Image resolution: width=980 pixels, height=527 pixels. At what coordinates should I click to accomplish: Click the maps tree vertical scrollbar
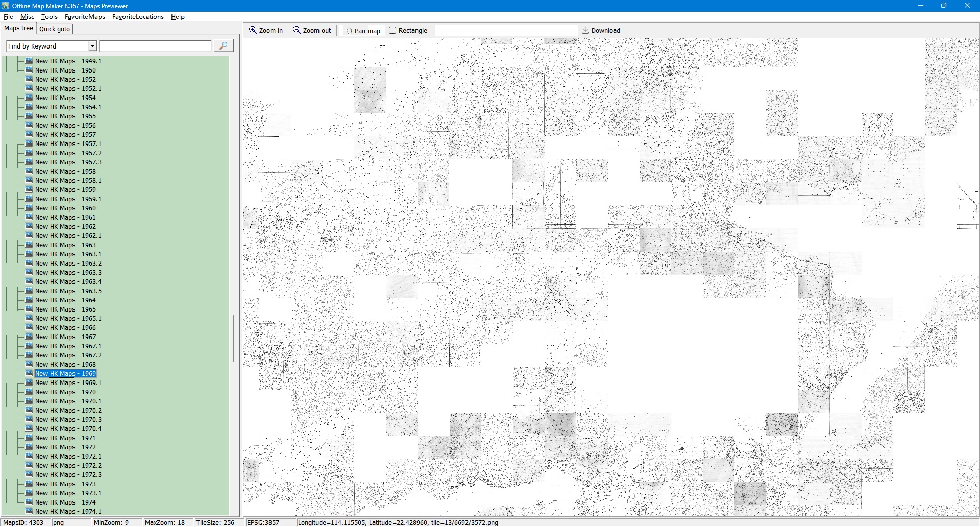pyautogui.click(x=234, y=338)
